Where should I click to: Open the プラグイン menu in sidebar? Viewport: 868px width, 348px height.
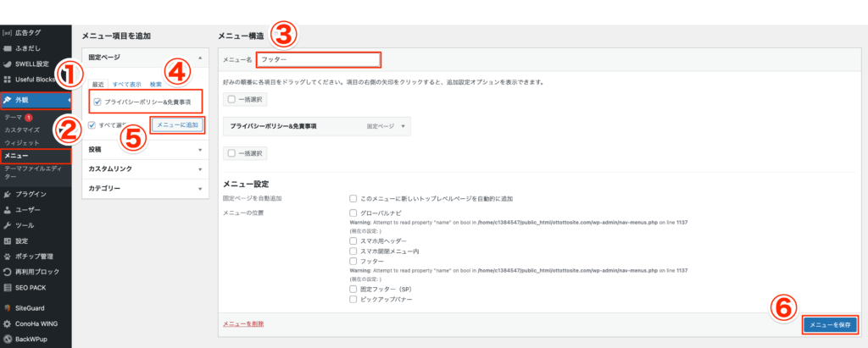(36, 194)
